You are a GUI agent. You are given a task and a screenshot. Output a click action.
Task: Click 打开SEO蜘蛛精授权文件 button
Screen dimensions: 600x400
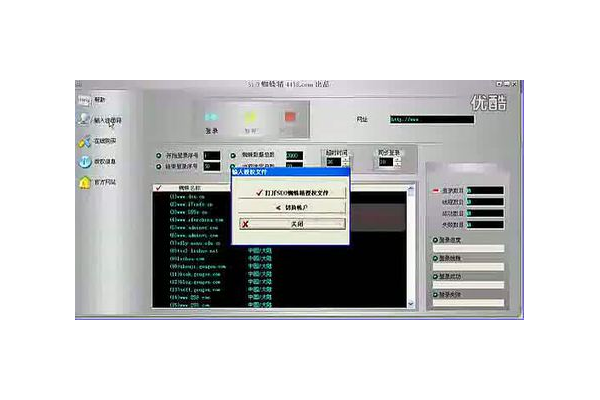(290, 191)
